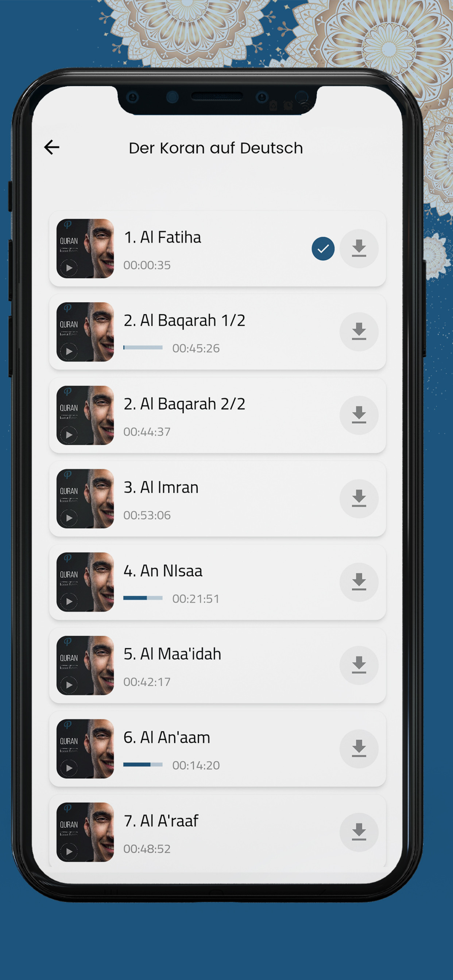
Task: Download the Al Maa'idah track
Action: 359,665
